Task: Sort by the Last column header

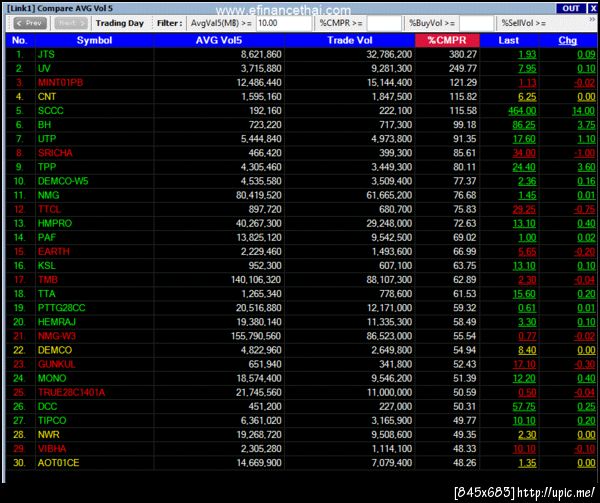Action: click(x=509, y=40)
